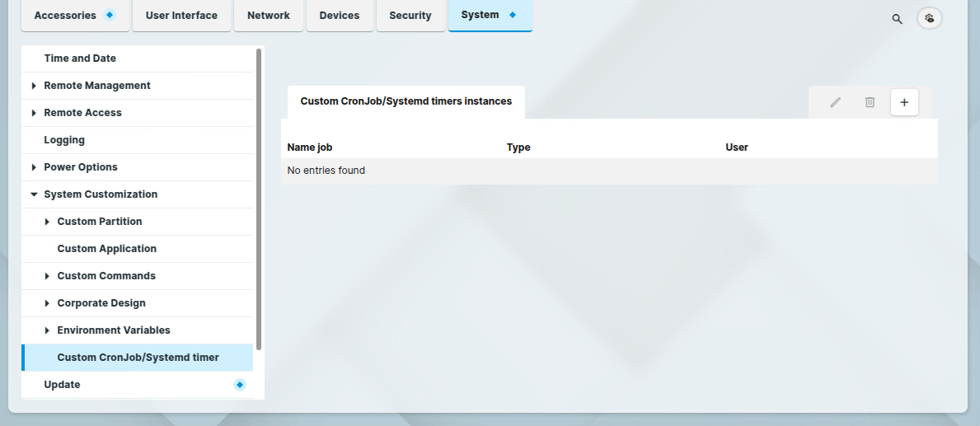Expand the Remote Management tree node
This screenshot has height=426, width=980.
(x=34, y=86)
